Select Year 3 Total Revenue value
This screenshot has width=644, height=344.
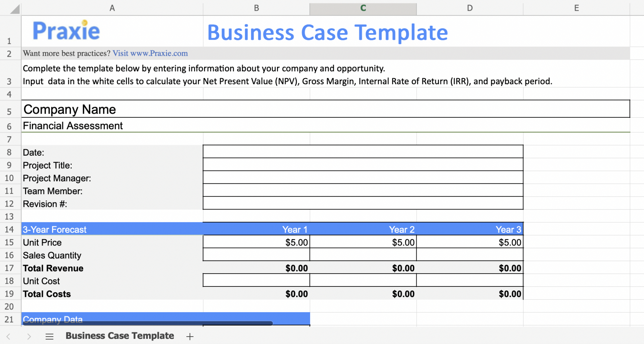[470, 268]
